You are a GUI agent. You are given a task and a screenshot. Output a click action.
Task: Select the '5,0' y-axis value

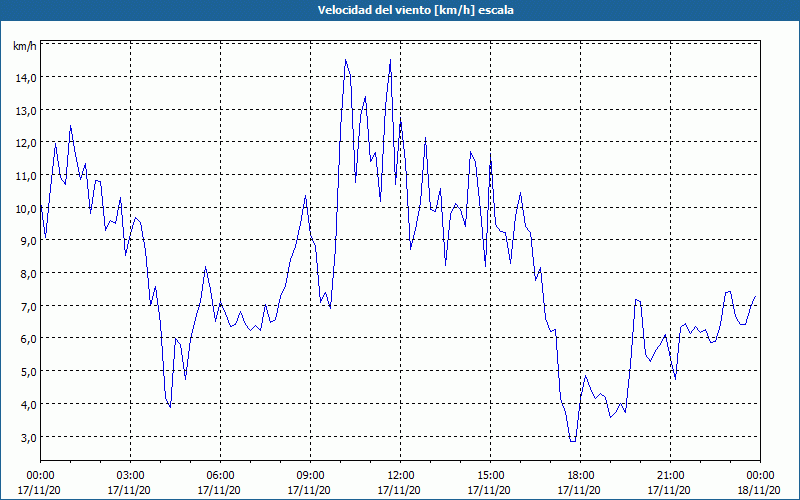[28, 371]
